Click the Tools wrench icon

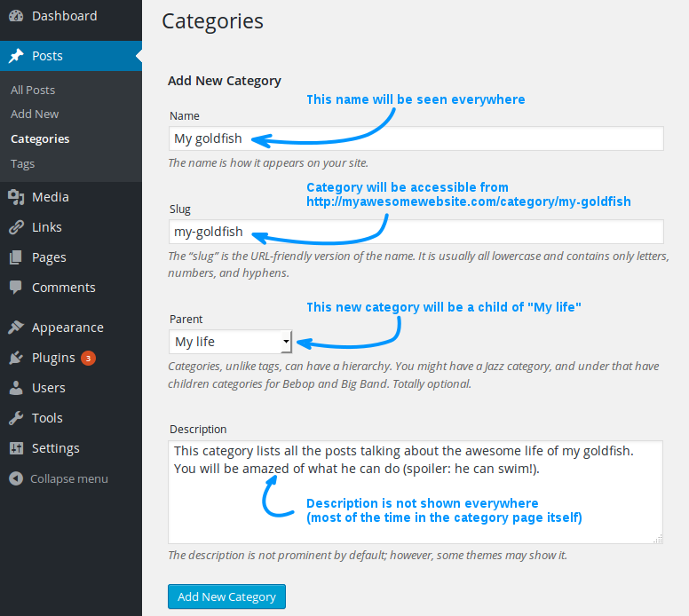point(16,418)
